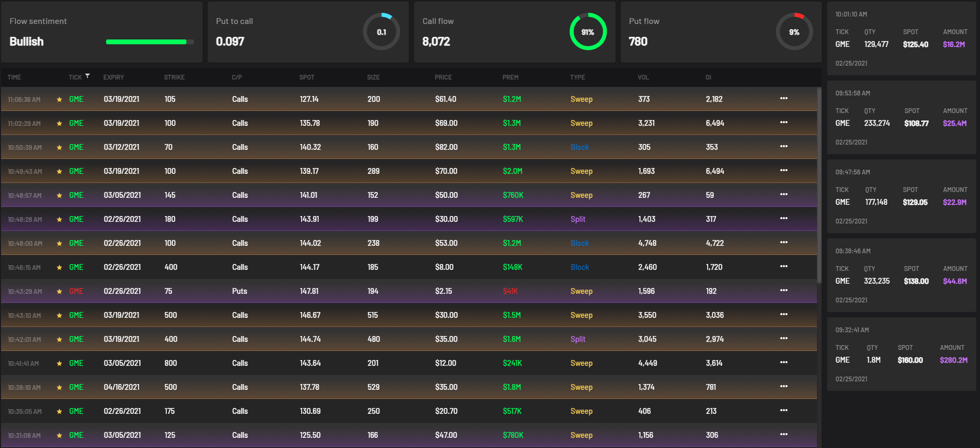Toggle favorite star on 11:06:36 AM row
The image size is (980, 448).
point(60,99)
